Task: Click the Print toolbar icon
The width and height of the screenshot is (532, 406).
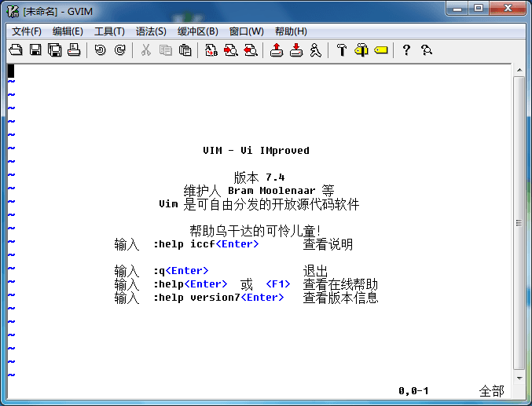Action: click(x=74, y=50)
